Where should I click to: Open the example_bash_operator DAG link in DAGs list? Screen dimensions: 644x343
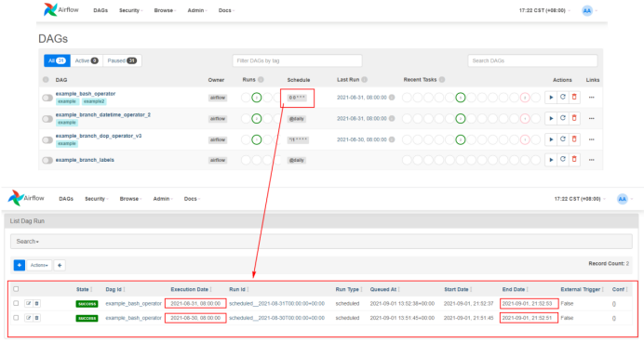(x=86, y=94)
